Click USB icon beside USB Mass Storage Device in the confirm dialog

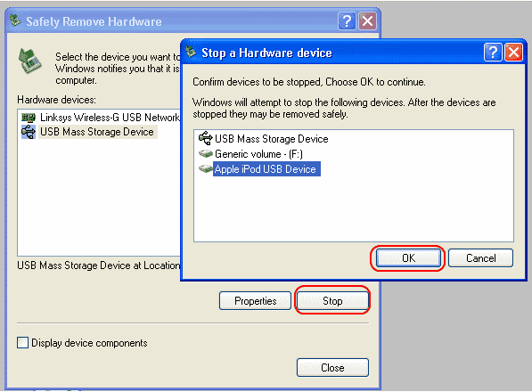206,138
